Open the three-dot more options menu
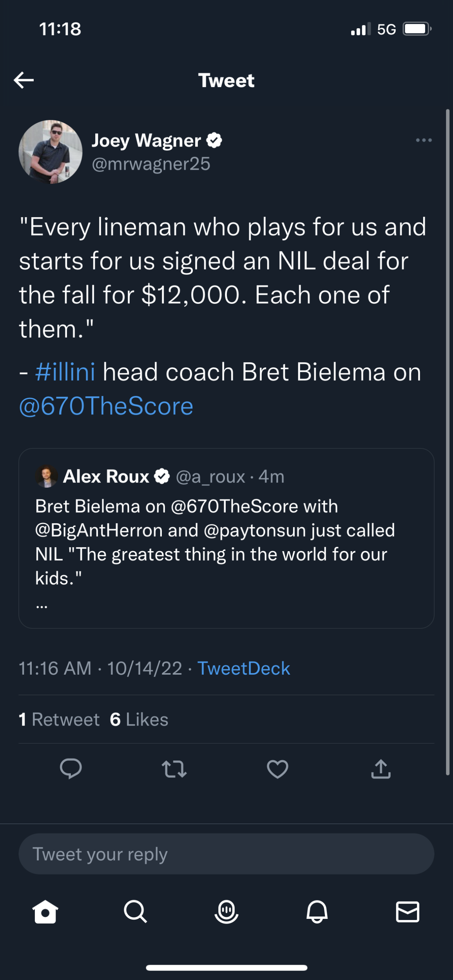This screenshot has height=980, width=453. (x=424, y=140)
